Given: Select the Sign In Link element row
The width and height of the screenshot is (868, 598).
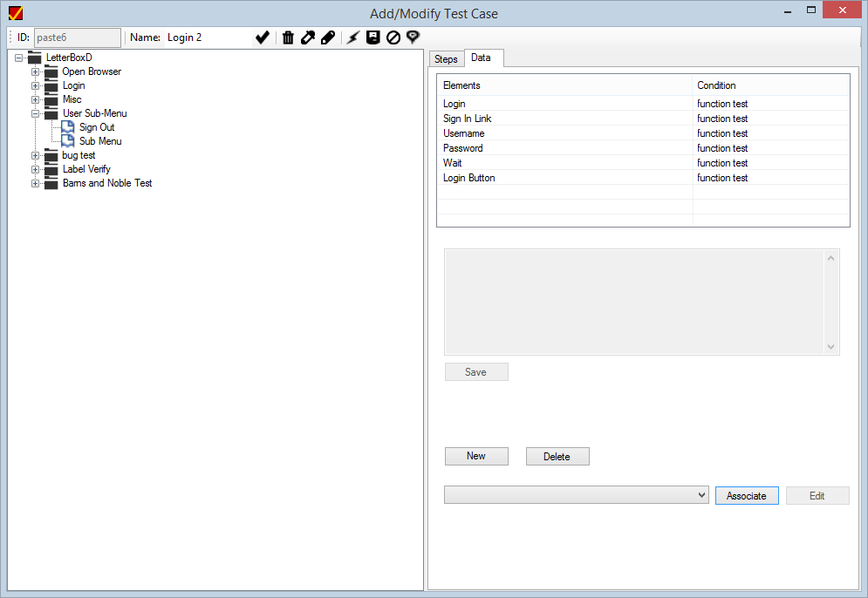Looking at the screenshot, I should point(643,119).
